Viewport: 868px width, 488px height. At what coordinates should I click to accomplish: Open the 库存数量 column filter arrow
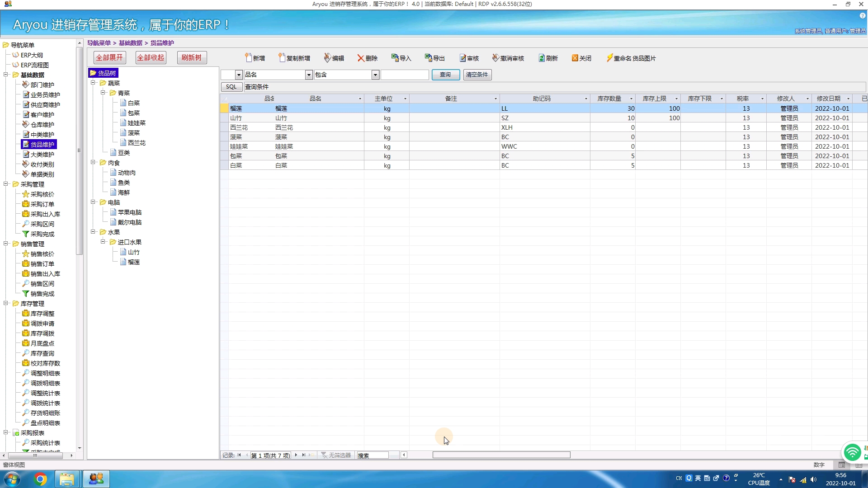(x=631, y=99)
